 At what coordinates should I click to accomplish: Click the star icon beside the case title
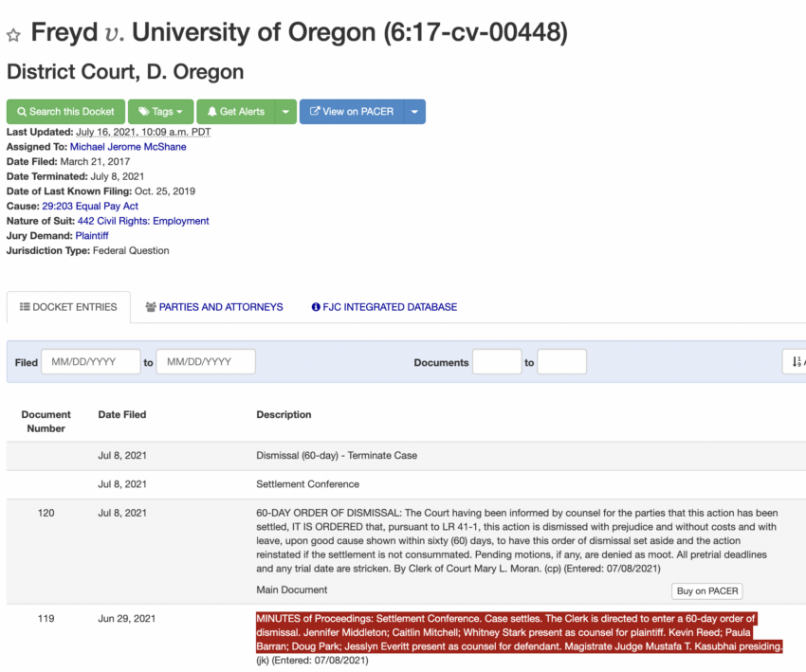click(13, 35)
